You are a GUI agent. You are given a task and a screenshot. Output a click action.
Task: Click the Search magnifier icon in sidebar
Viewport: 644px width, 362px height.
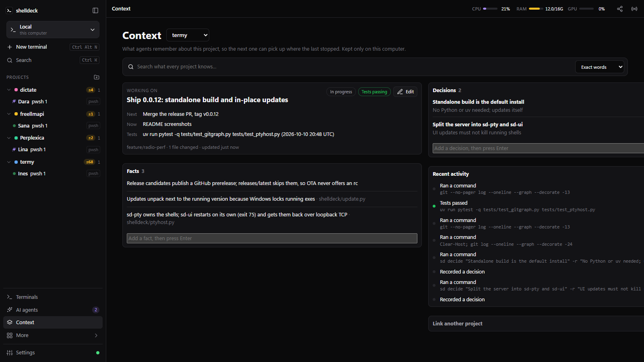[x=10, y=60]
